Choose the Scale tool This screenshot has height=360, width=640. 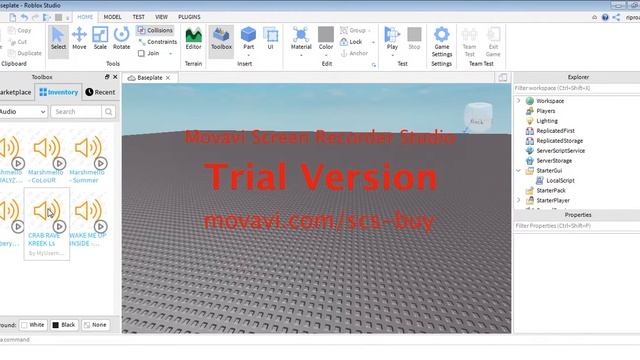tap(100, 39)
